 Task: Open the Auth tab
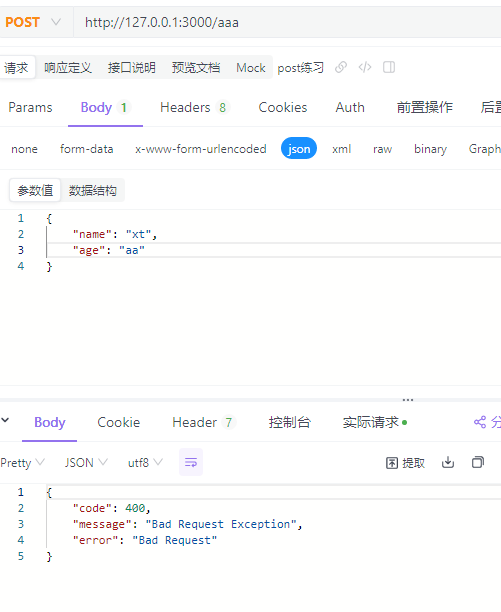point(350,107)
